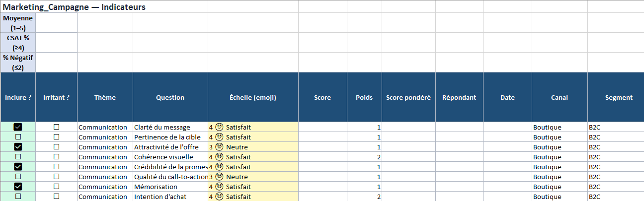The width and height of the screenshot is (644, 201).
Task: Select the CSAT % (≥4) label cell
Action: 18,43
